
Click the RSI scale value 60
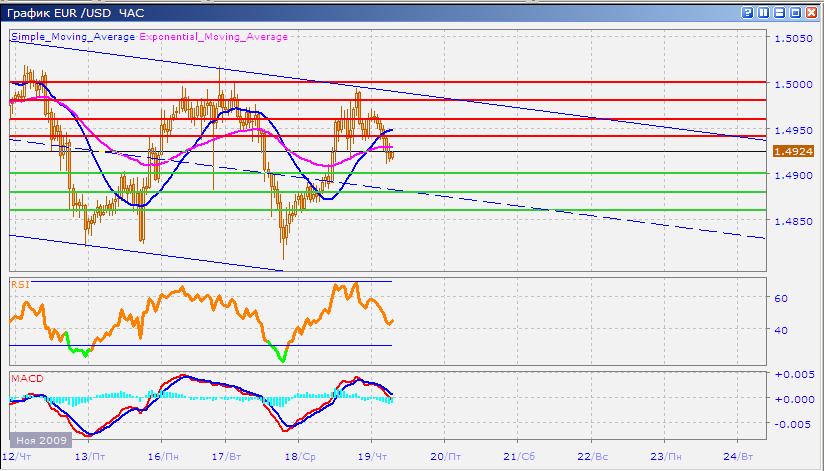[x=781, y=298]
